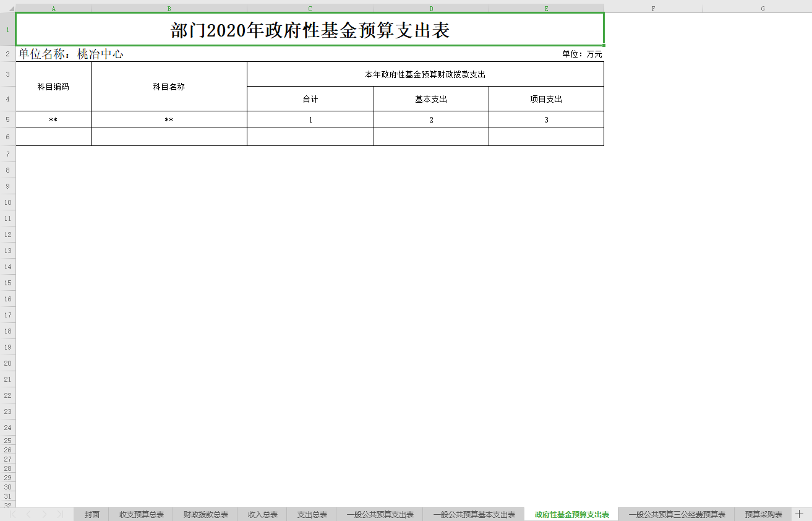The width and height of the screenshot is (812, 521).
Task: Click the empty cell under 合计 column
Action: (x=310, y=137)
